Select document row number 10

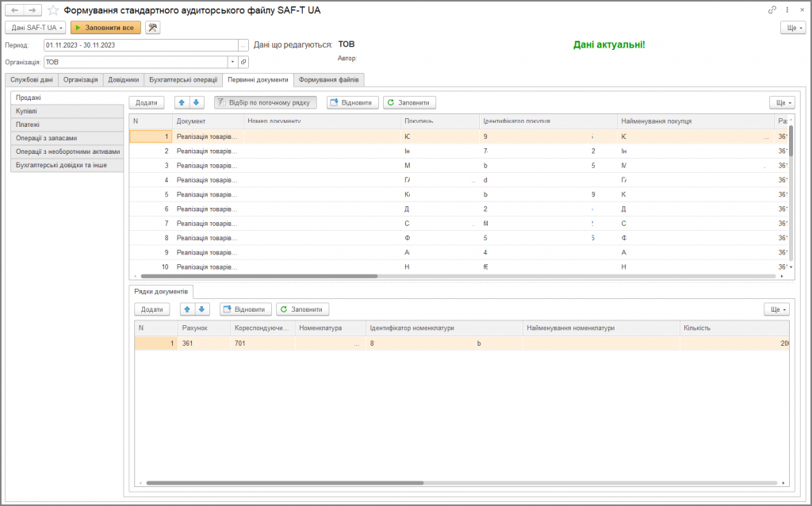(459, 266)
